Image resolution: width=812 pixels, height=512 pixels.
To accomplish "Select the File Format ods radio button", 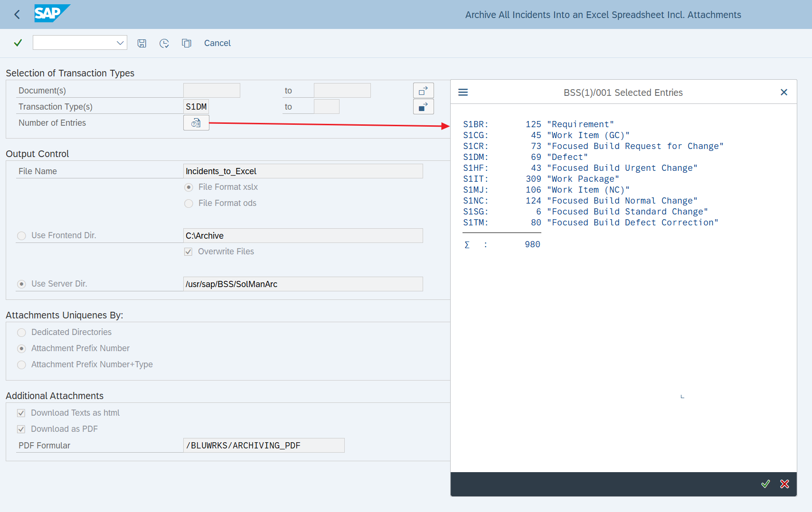I will tap(189, 204).
